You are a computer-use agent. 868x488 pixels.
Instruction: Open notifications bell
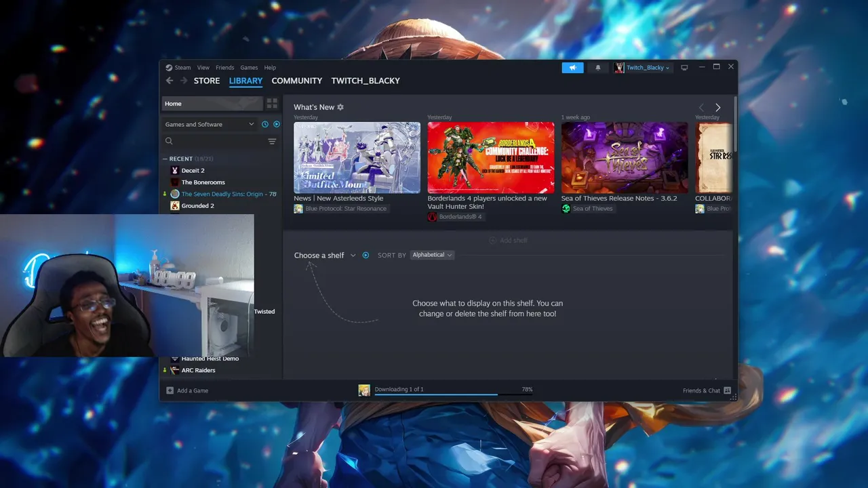598,68
